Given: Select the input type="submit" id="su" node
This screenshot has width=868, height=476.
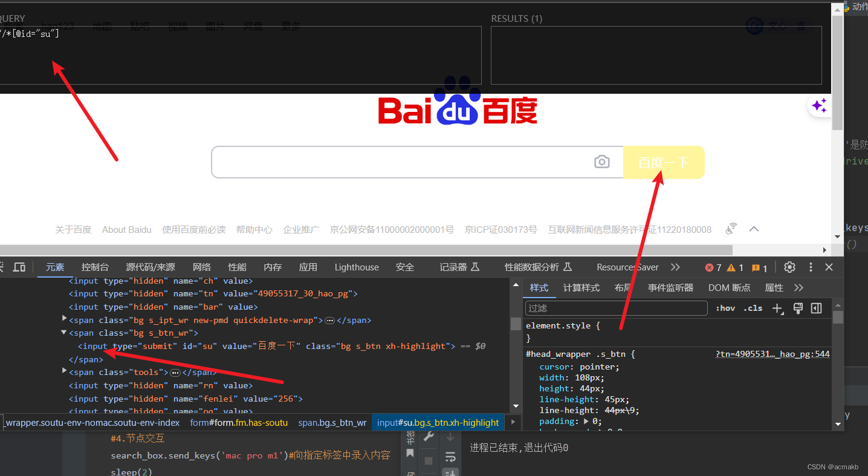Looking at the screenshot, I should click(266, 346).
